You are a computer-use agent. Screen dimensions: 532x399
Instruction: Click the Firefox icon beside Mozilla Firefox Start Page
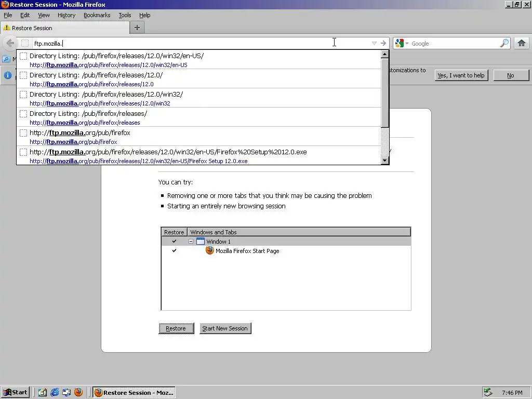click(x=210, y=251)
